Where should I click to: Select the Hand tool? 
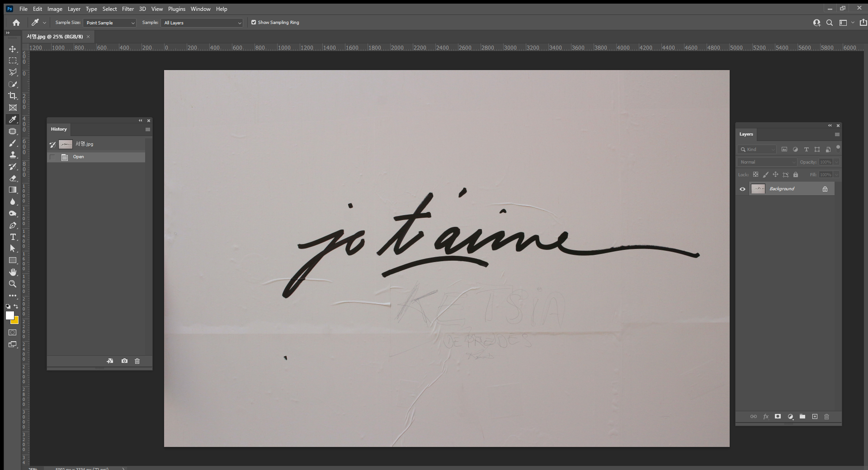pos(13,272)
